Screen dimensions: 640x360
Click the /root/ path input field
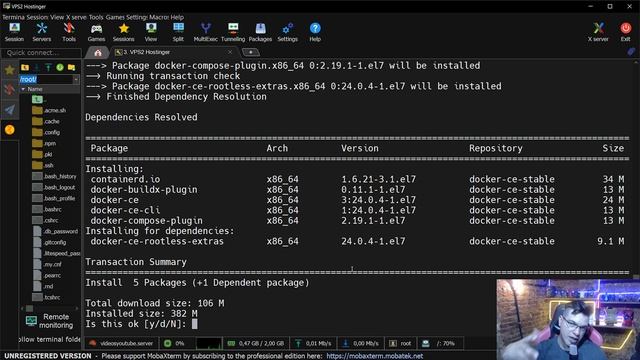[46, 79]
